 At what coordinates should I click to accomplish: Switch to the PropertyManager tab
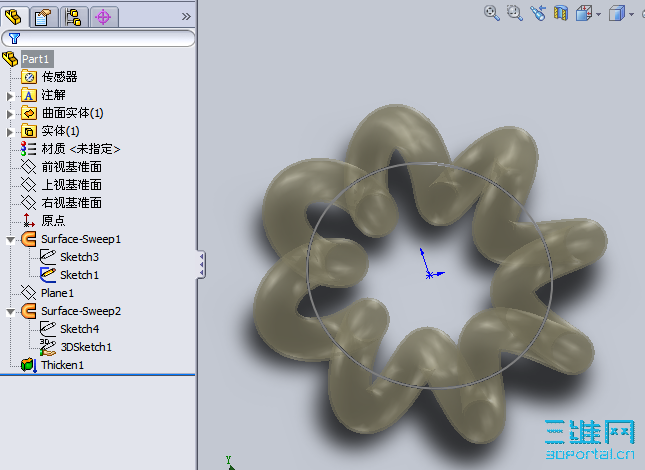[43, 17]
